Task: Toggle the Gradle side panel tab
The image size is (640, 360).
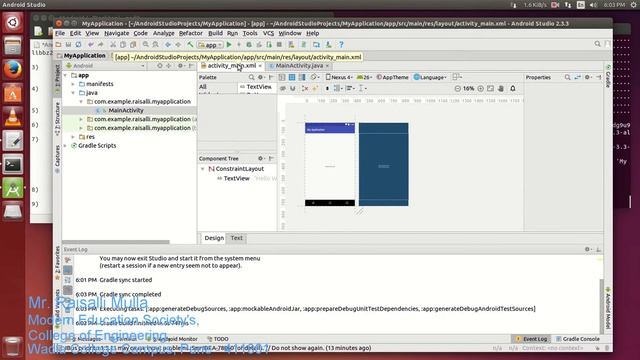Action: (x=608, y=76)
